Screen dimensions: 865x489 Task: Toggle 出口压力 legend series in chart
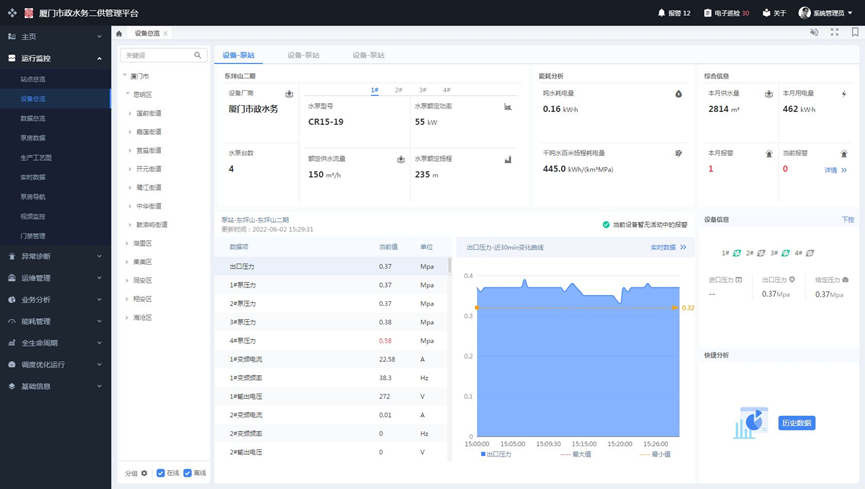[x=496, y=454]
